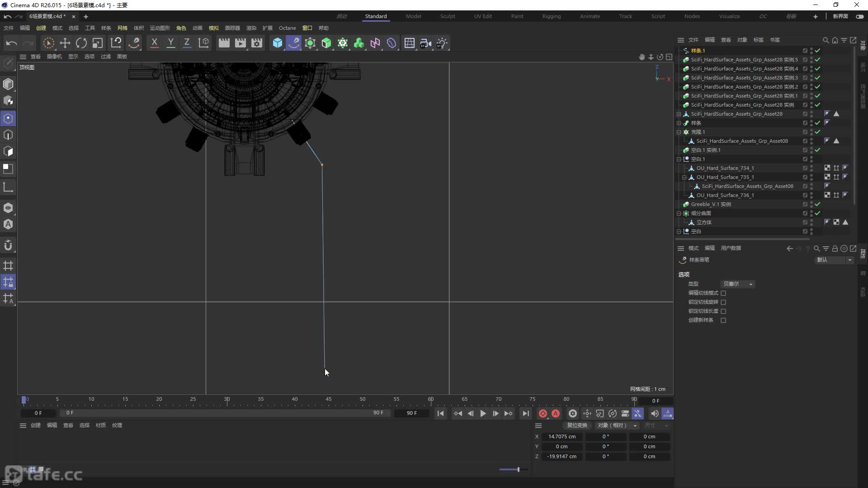Click the Live Selection tool icon
868x488 pixels.
tap(48, 43)
